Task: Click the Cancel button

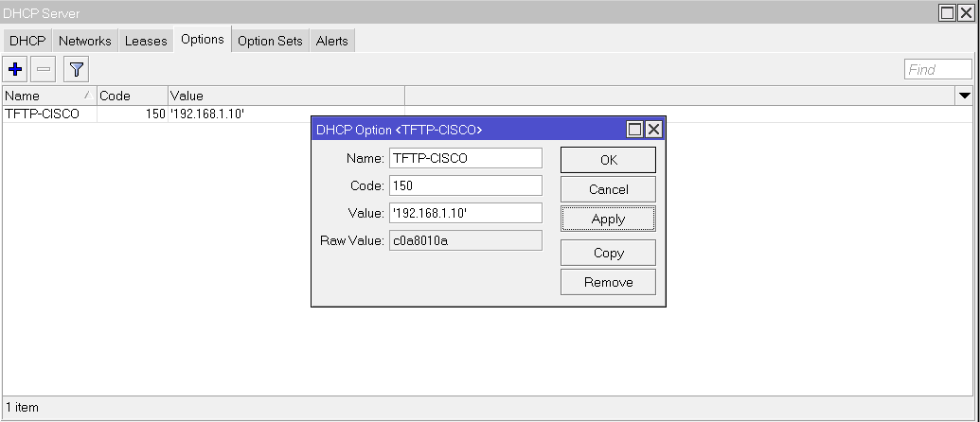Action: (608, 189)
